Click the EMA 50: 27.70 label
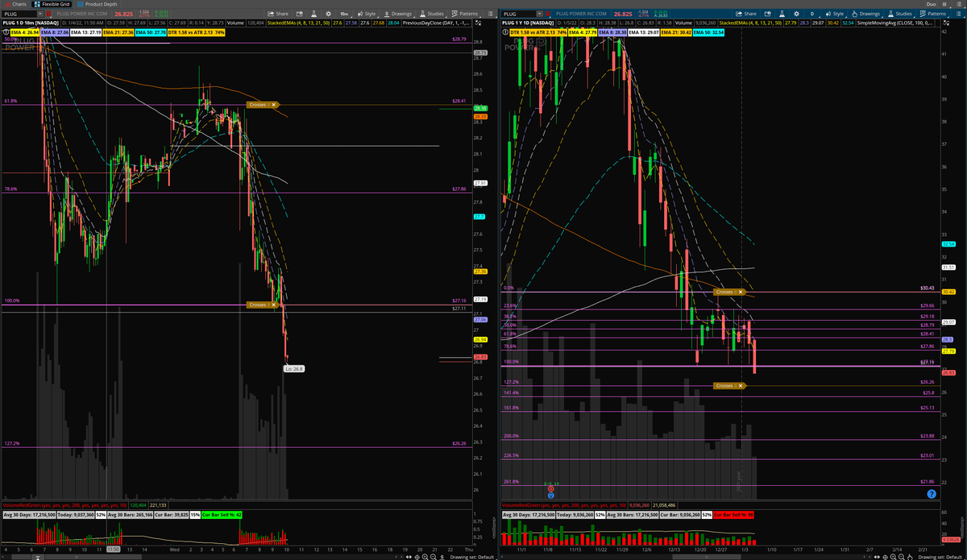Screen dimensions: 967x560 [151, 32]
